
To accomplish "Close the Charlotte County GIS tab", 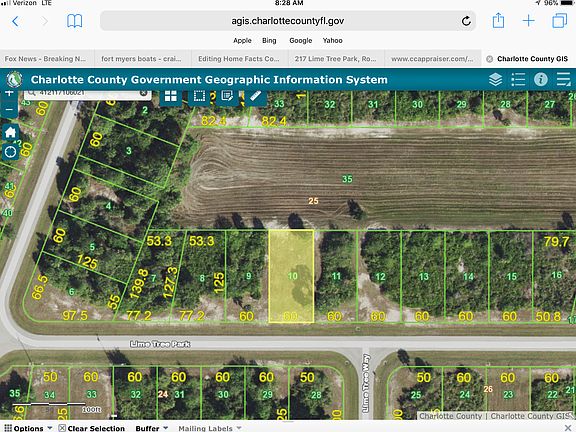I will 489,59.
